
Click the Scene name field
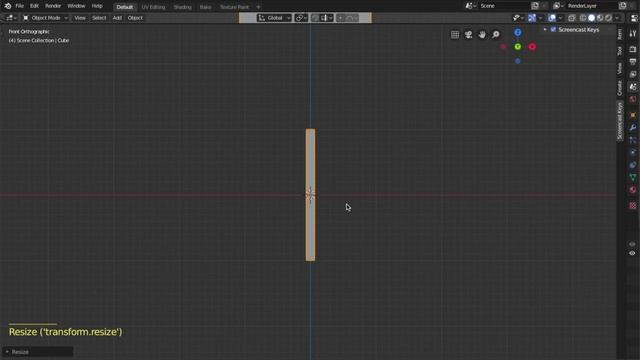tap(504, 6)
